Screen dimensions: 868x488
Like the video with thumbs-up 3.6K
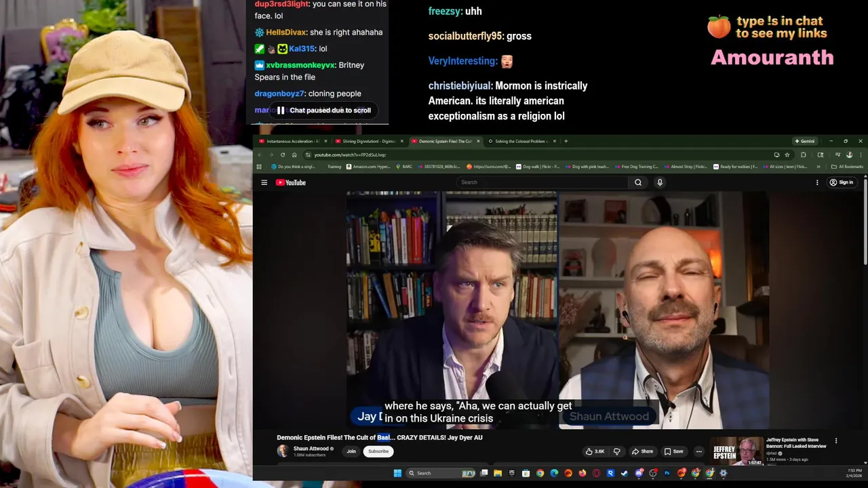pos(595,451)
